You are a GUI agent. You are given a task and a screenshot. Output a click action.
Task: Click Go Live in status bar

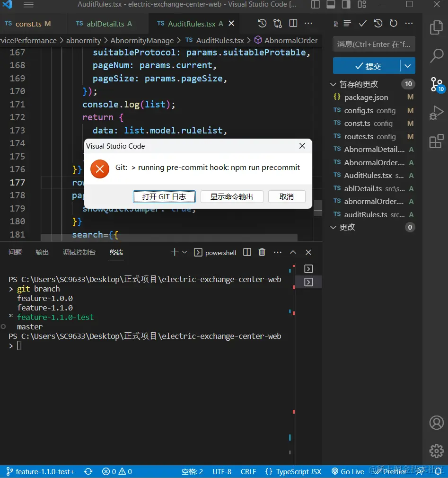(348, 471)
